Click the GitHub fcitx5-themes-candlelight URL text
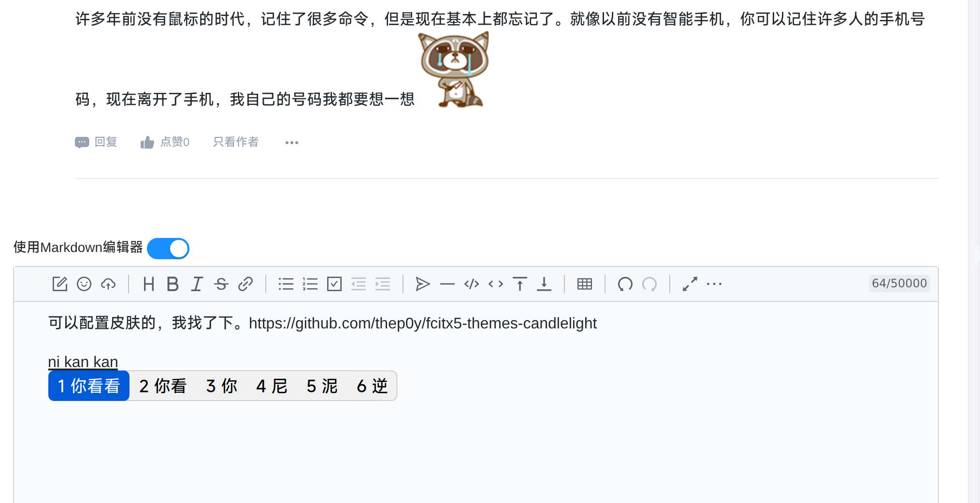Image resolution: width=980 pixels, height=503 pixels. (x=423, y=323)
